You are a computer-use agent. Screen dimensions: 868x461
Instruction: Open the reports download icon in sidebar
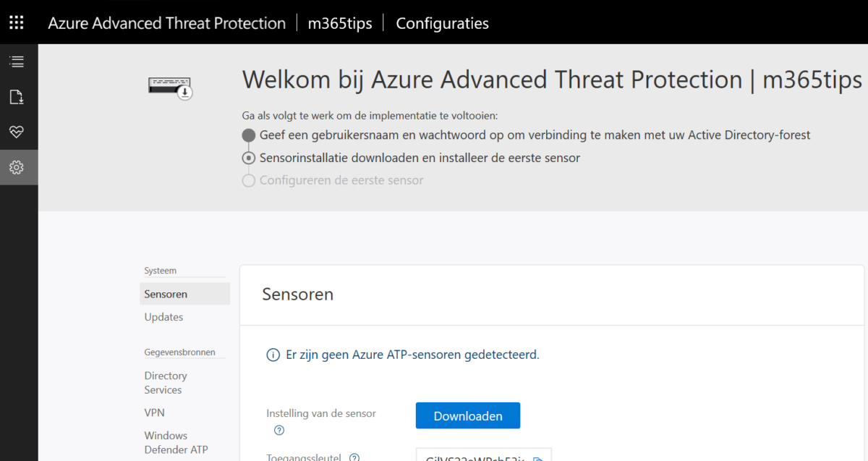point(18,96)
